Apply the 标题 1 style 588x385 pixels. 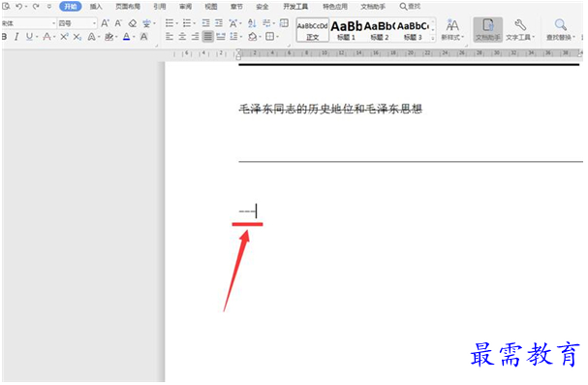346,30
